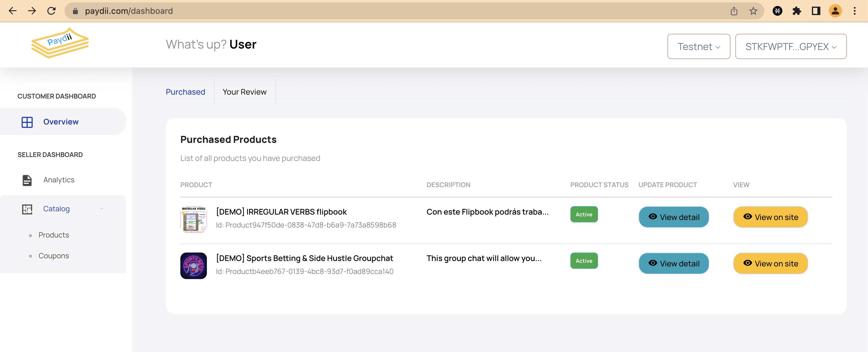Viewport: 868px width, 352px height.
Task: Open Coupons under Catalog
Action: point(54,256)
